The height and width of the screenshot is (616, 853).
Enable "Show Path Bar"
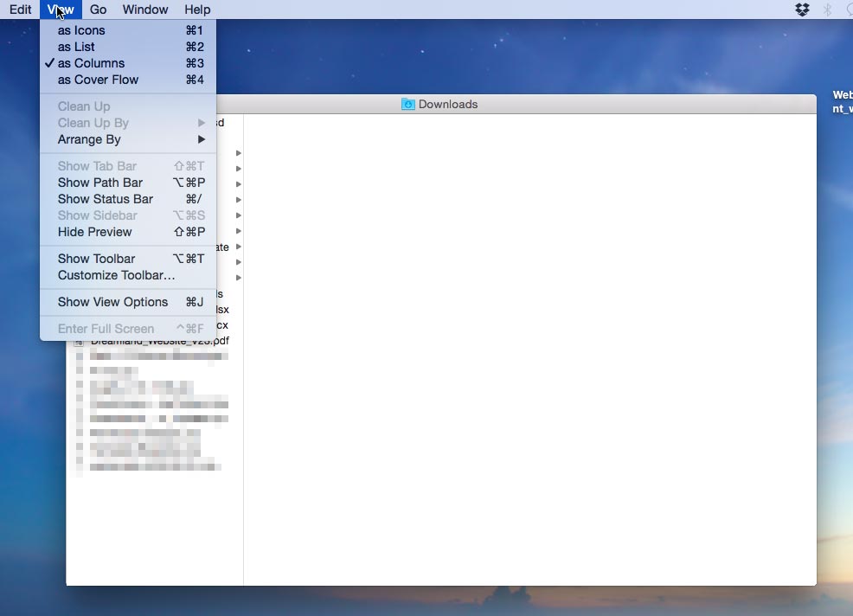tap(99, 183)
